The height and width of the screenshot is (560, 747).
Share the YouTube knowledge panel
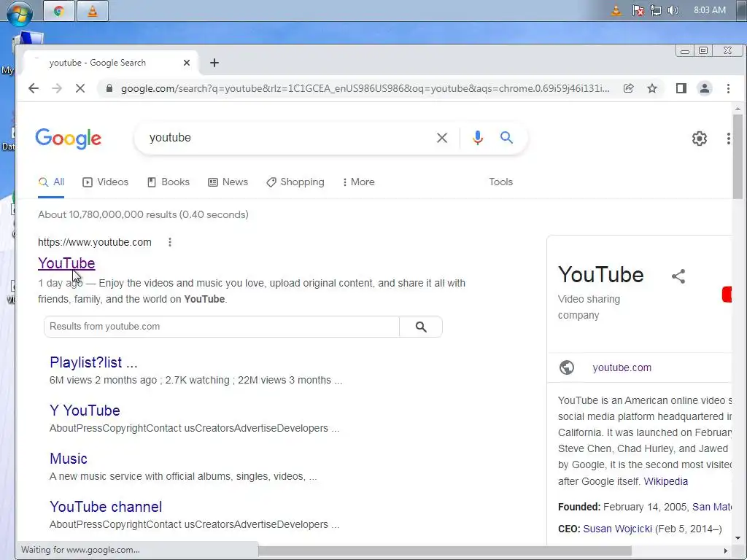tap(678, 276)
